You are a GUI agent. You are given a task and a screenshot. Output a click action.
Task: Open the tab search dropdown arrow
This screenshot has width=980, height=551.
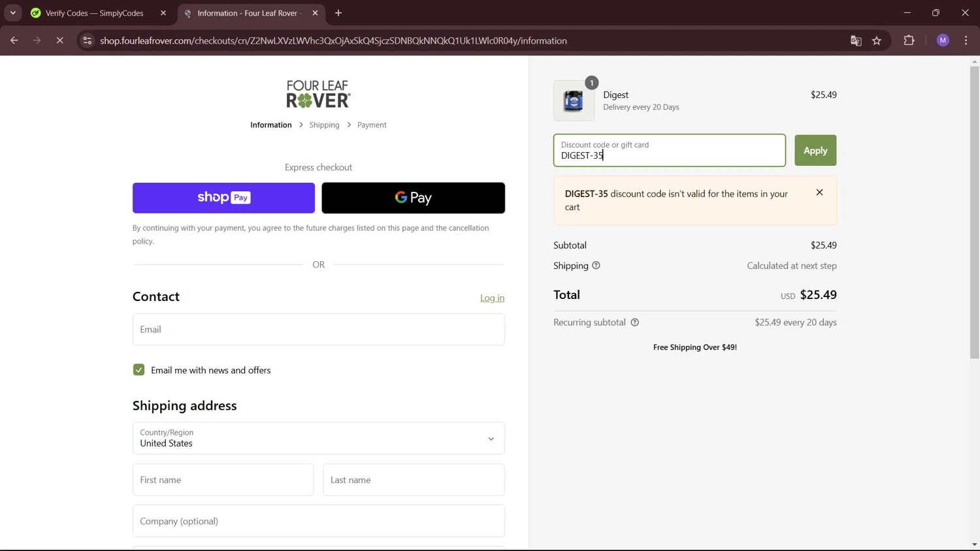tap(13, 13)
